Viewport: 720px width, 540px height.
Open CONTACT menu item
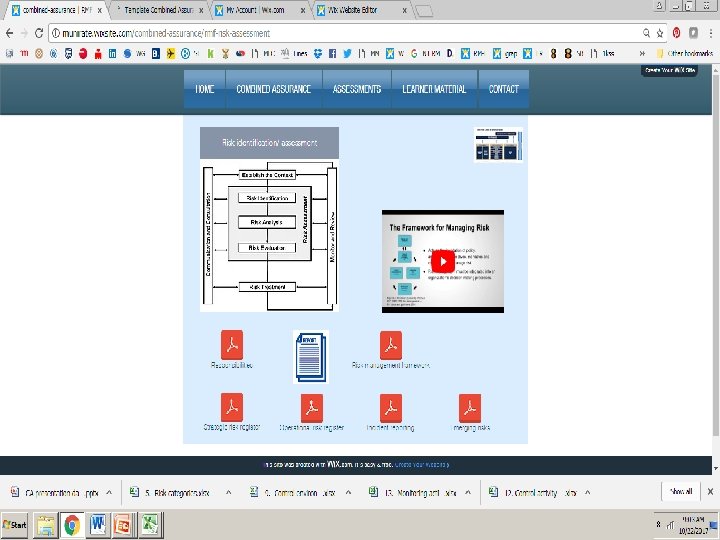coord(504,89)
